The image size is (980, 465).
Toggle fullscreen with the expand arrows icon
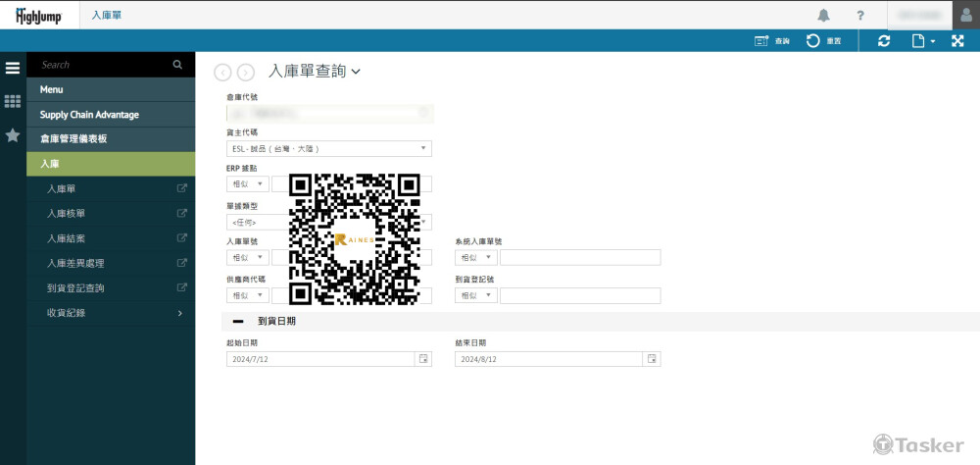point(958,41)
